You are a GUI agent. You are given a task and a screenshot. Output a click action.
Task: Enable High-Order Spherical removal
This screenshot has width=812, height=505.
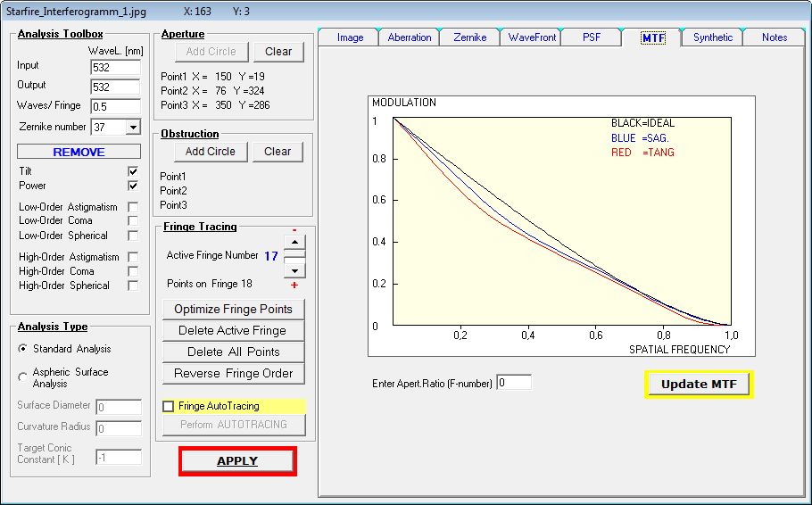pyautogui.click(x=133, y=286)
